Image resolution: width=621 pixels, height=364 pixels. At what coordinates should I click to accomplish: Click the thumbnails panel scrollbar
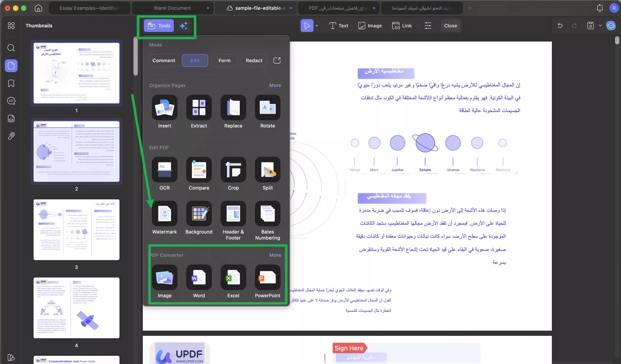point(136,56)
